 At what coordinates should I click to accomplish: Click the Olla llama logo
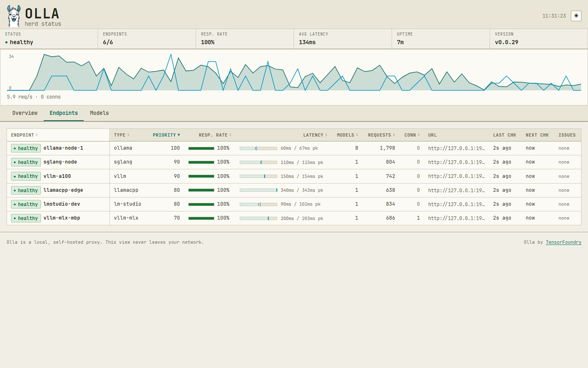click(x=13, y=16)
